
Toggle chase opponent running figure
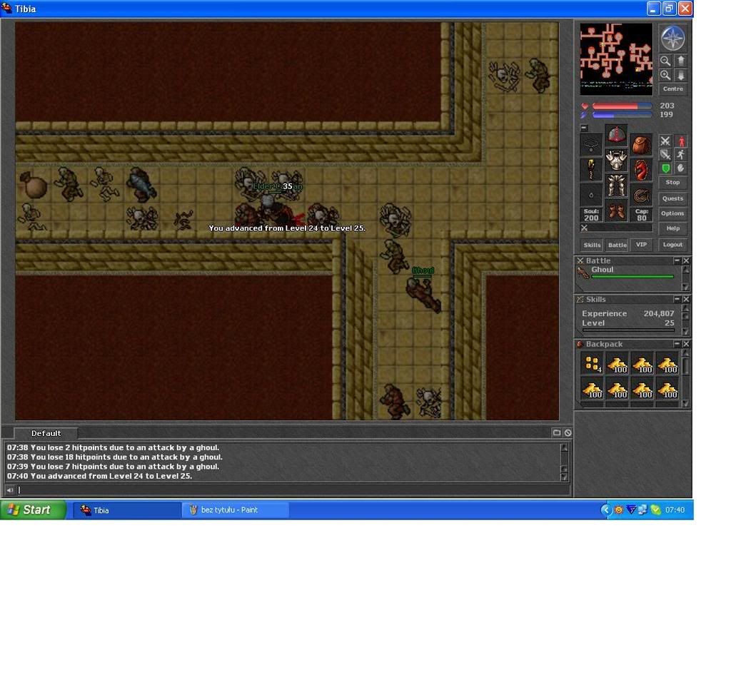pos(681,155)
